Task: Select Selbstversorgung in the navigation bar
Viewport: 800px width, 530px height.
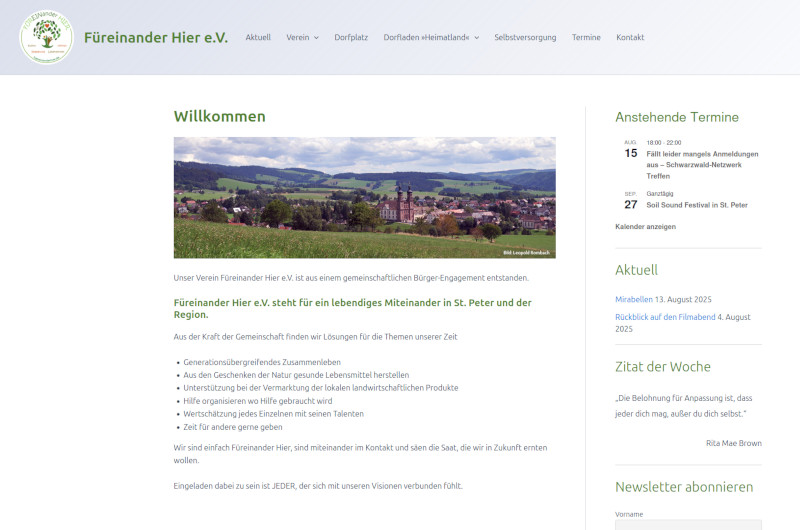Action: tap(525, 38)
